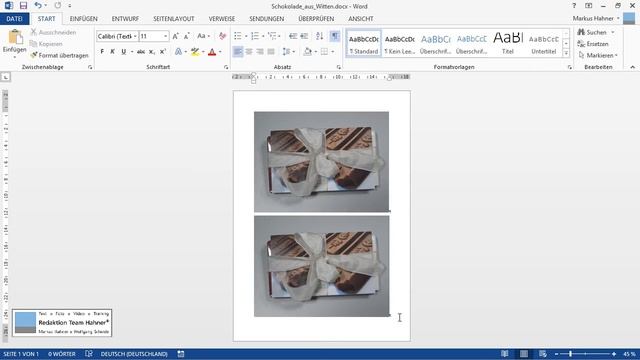Switch to the ANSICHT tab
640x360 pixels.
pyautogui.click(x=361, y=19)
